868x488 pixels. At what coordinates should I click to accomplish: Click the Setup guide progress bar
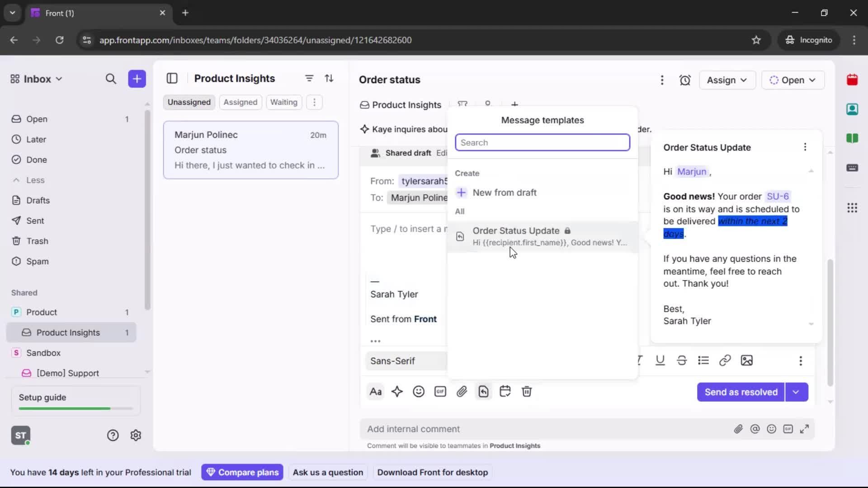pyautogui.click(x=75, y=408)
